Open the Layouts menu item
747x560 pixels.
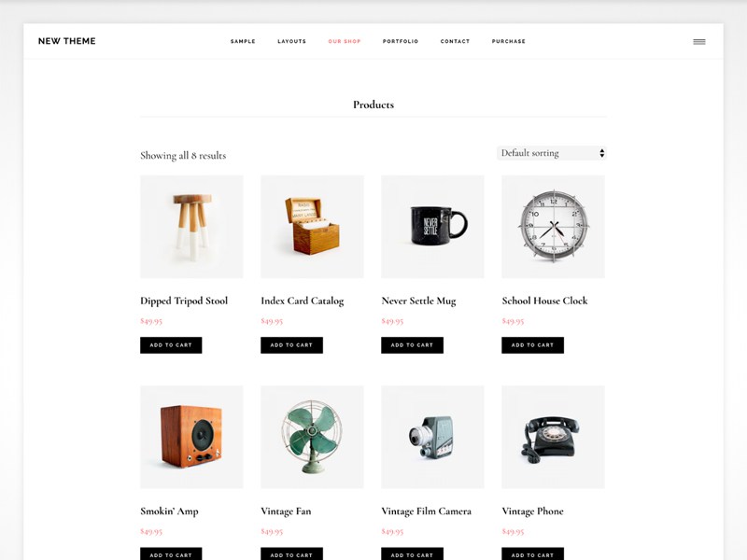tap(291, 41)
